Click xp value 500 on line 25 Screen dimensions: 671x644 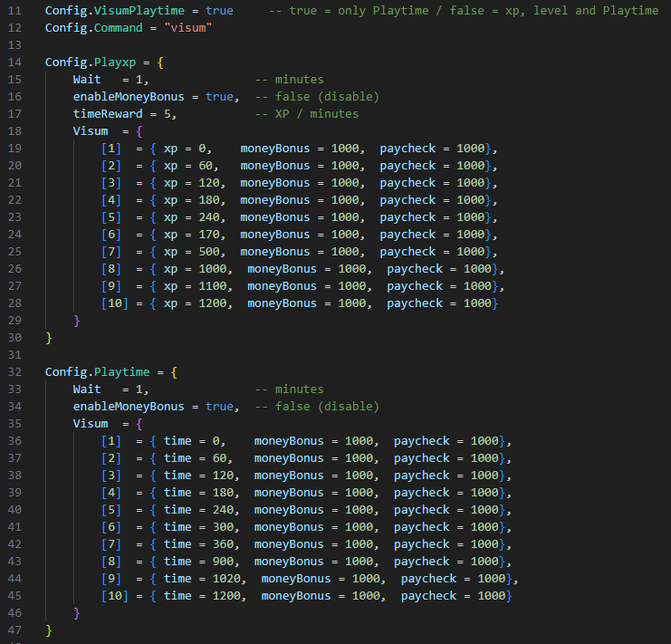coord(206,252)
